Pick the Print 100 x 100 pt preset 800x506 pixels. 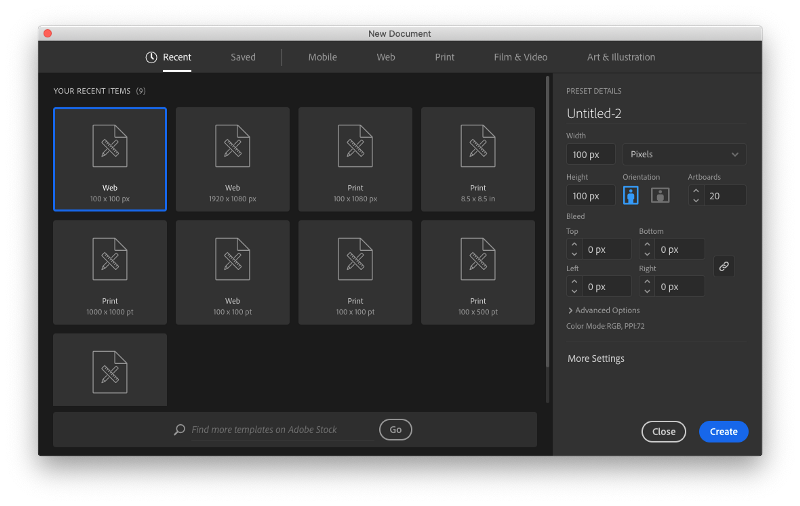[x=355, y=272]
